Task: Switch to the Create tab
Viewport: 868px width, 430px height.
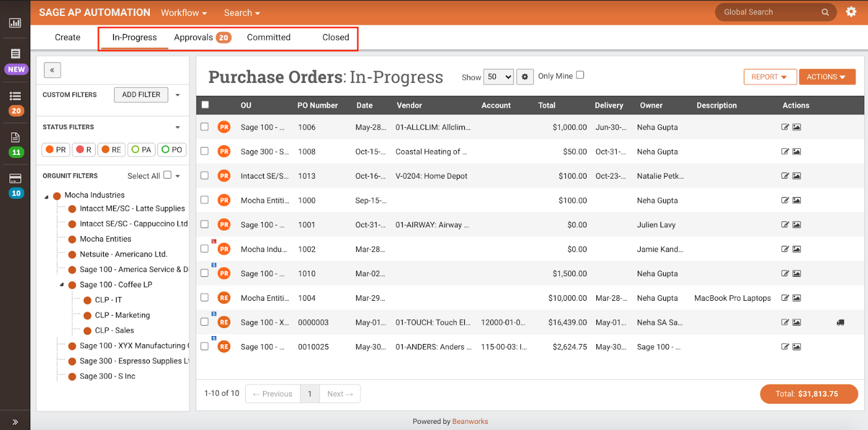Action: coord(67,37)
